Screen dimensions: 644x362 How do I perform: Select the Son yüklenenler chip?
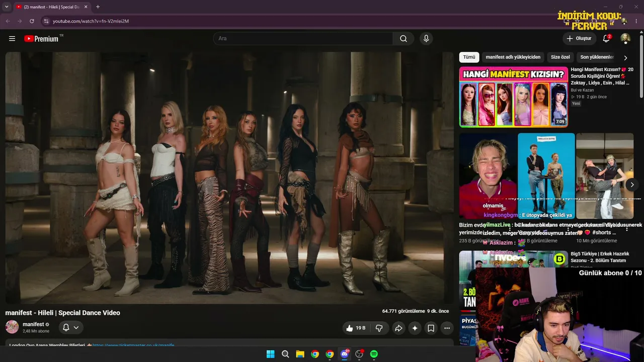tap(597, 57)
